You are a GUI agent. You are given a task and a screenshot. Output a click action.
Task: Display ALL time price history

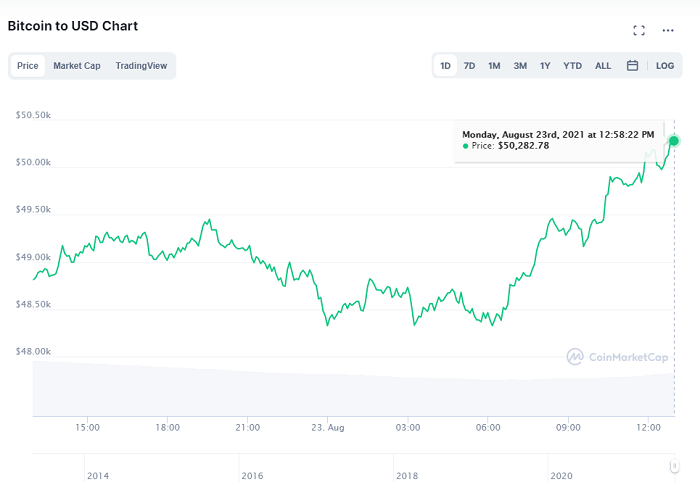point(603,66)
